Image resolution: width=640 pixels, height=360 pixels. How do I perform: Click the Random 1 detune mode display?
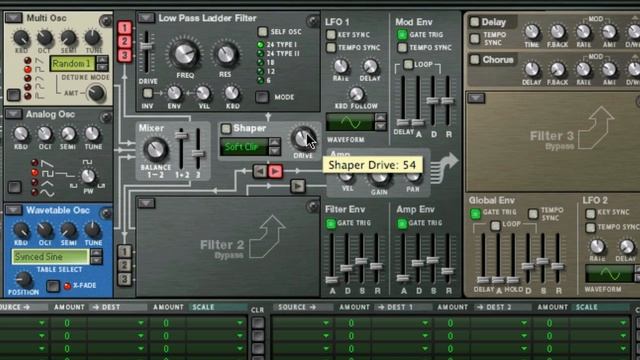click(x=73, y=64)
